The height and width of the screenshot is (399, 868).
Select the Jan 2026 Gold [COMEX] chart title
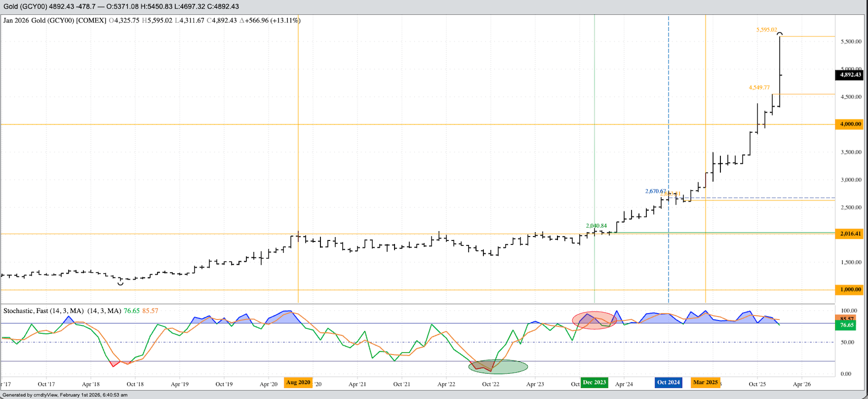[x=55, y=20]
